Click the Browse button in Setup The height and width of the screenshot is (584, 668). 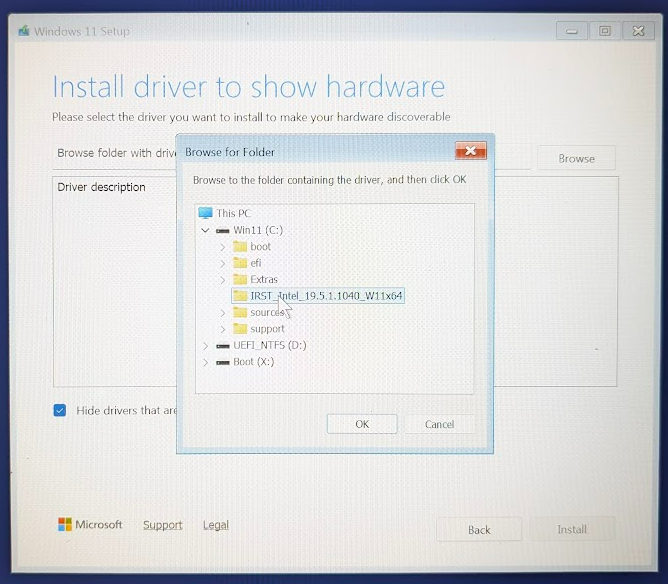tap(576, 158)
